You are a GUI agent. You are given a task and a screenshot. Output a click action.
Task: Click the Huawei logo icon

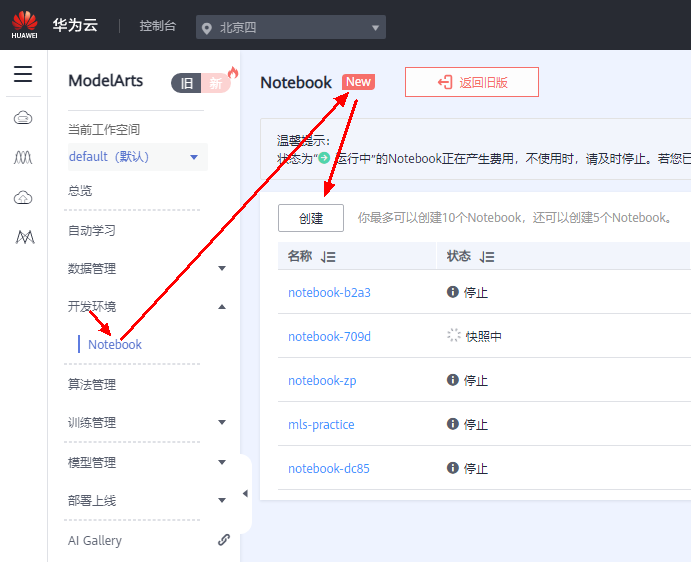pyautogui.click(x=24, y=25)
